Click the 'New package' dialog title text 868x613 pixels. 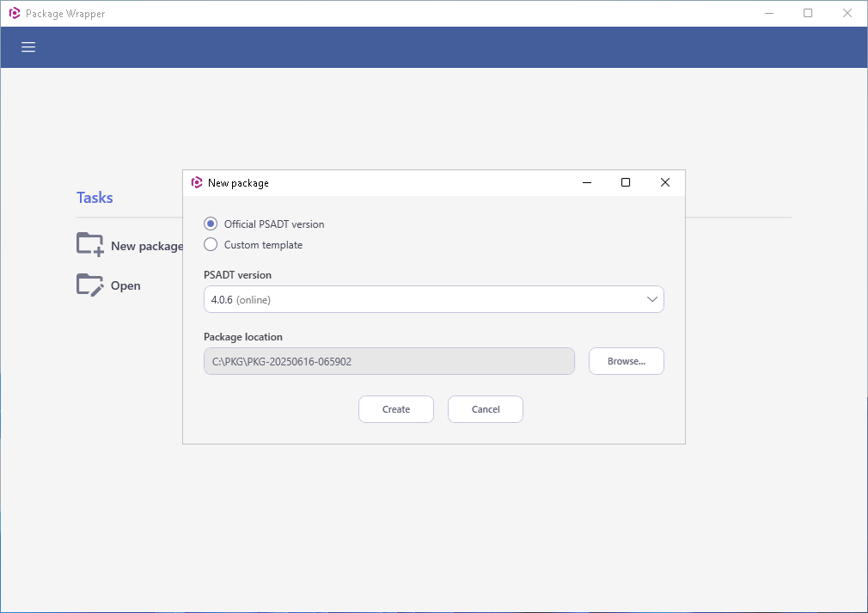click(x=239, y=183)
